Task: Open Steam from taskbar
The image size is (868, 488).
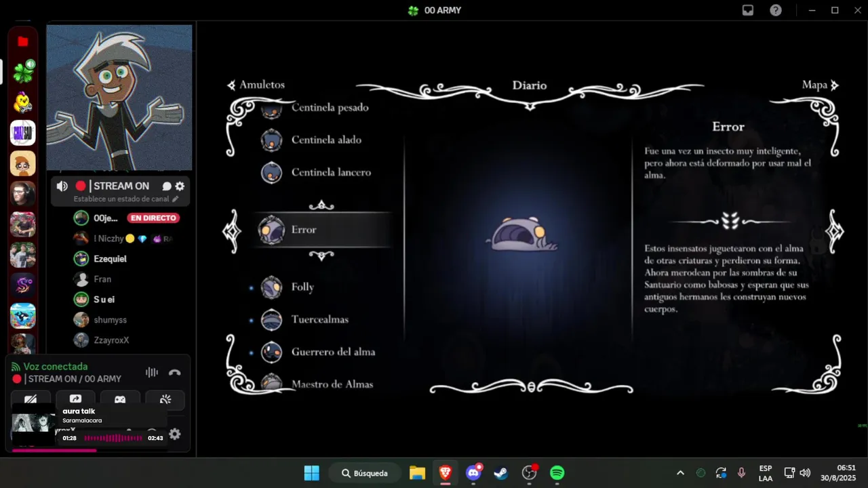Action: pyautogui.click(x=501, y=473)
